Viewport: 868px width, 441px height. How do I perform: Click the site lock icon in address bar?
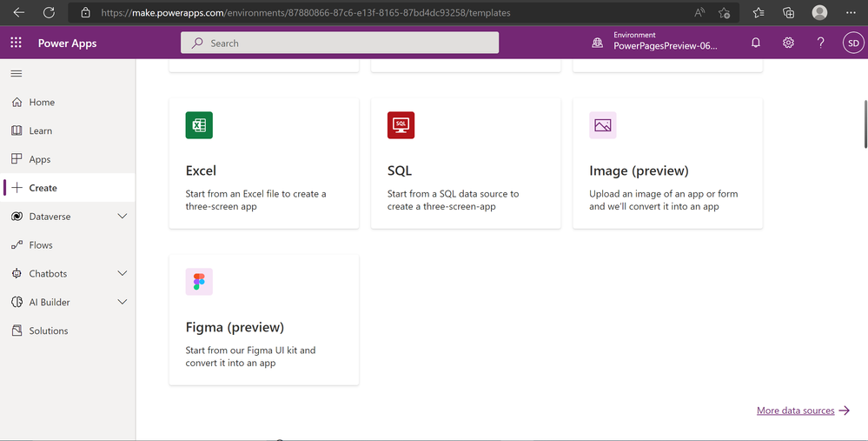[x=85, y=12]
